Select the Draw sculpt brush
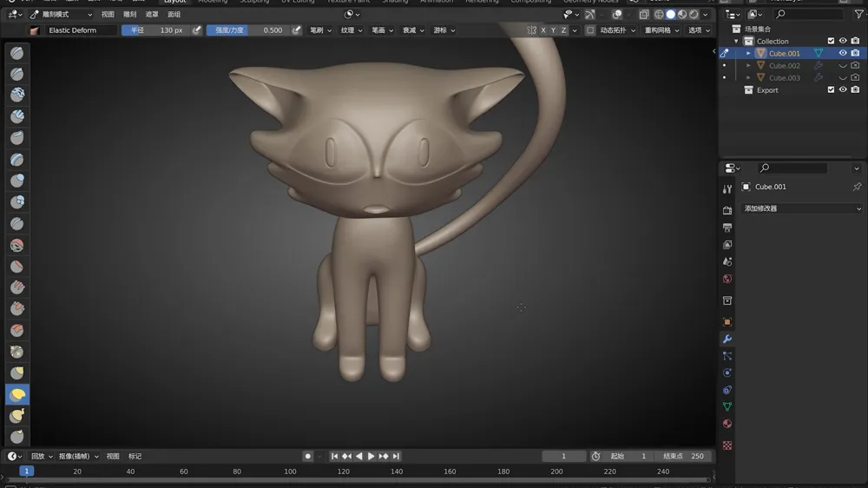Image resolution: width=868 pixels, height=488 pixels. click(x=17, y=53)
